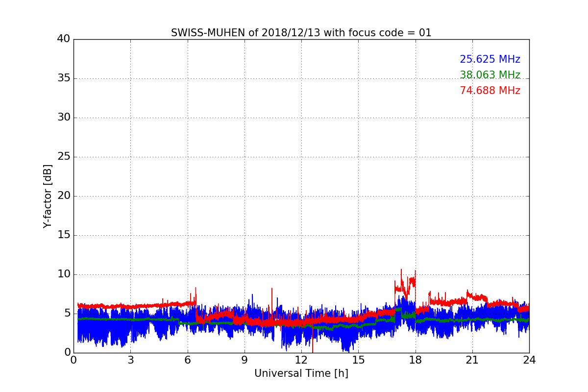Click the y-axis tick value 25
Viewport: 588px width, 392px height.
pos(64,157)
